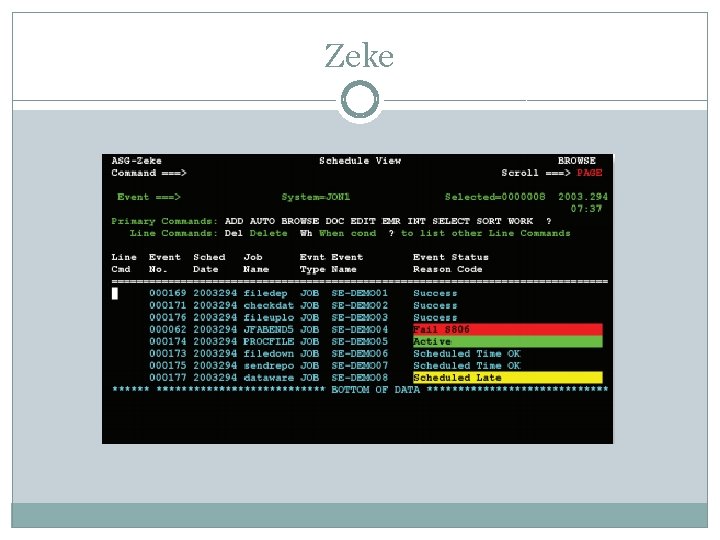Click job name sendrepo
720x540 pixels.
pos(269,366)
